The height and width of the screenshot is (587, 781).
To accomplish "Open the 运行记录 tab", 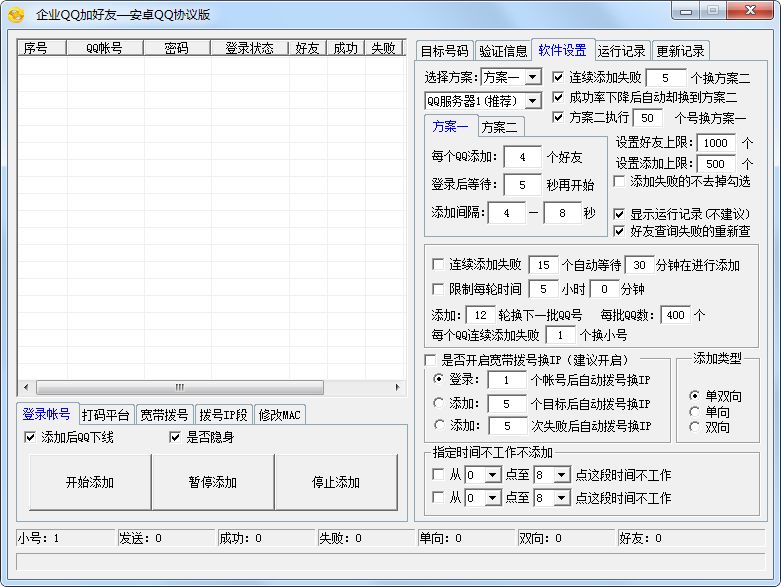I will click(x=621, y=51).
